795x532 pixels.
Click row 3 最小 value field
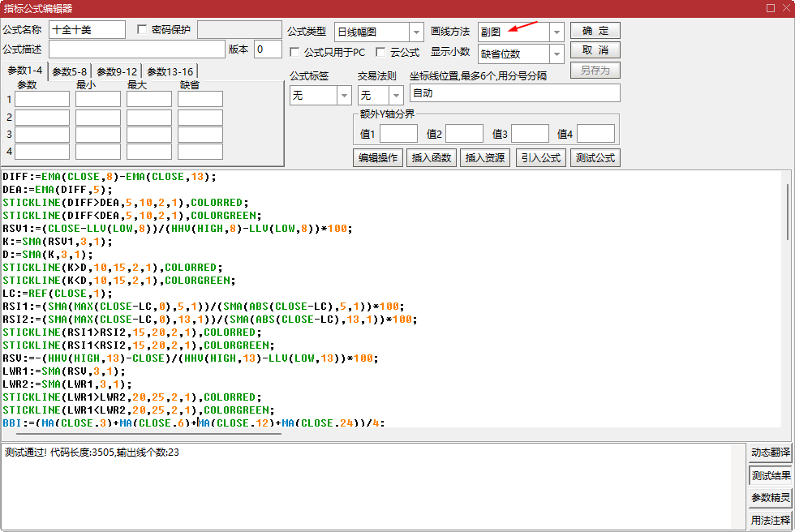(x=98, y=135)
